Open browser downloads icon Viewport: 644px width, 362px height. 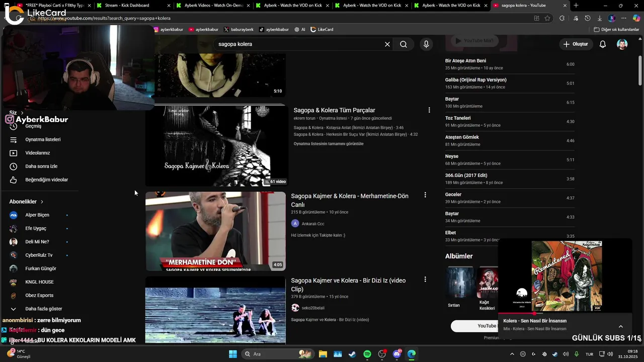600,18
